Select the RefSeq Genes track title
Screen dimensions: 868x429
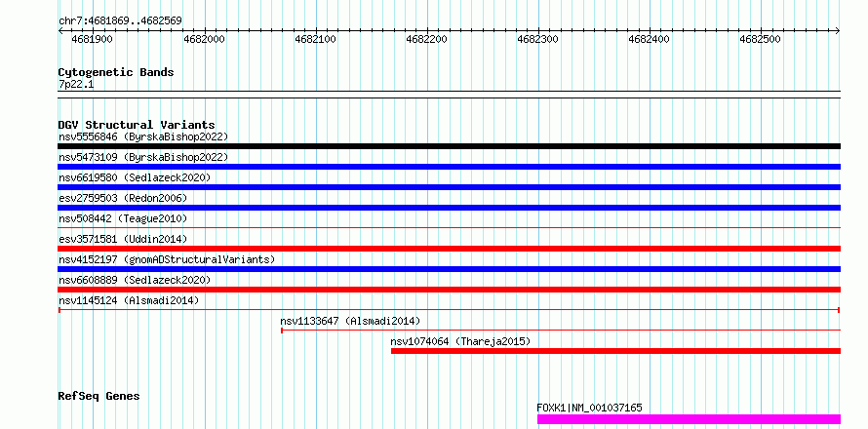coord(99,397)
